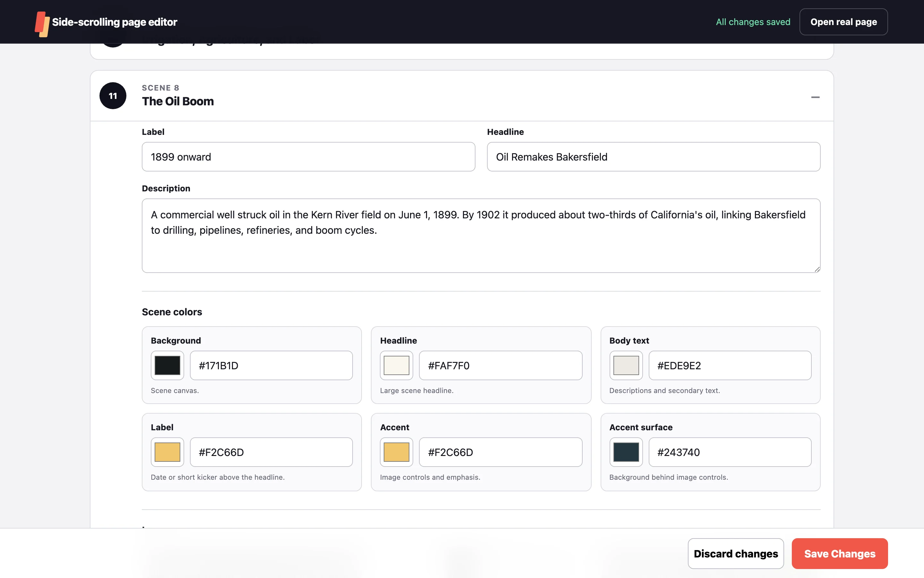Open the Accent color swatch picker
924x578 pixels.
(x=396, y=452)
